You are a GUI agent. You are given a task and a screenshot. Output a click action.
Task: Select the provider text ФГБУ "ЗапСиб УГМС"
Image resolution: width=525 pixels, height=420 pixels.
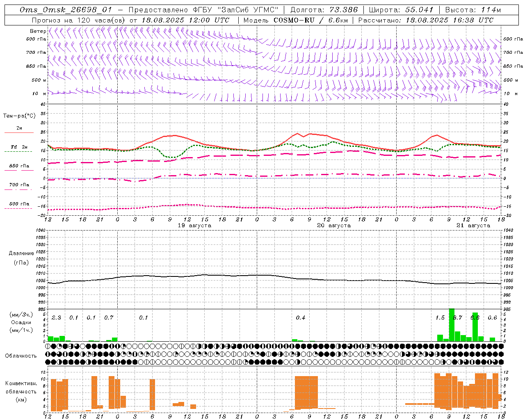(x=235, y=10)
